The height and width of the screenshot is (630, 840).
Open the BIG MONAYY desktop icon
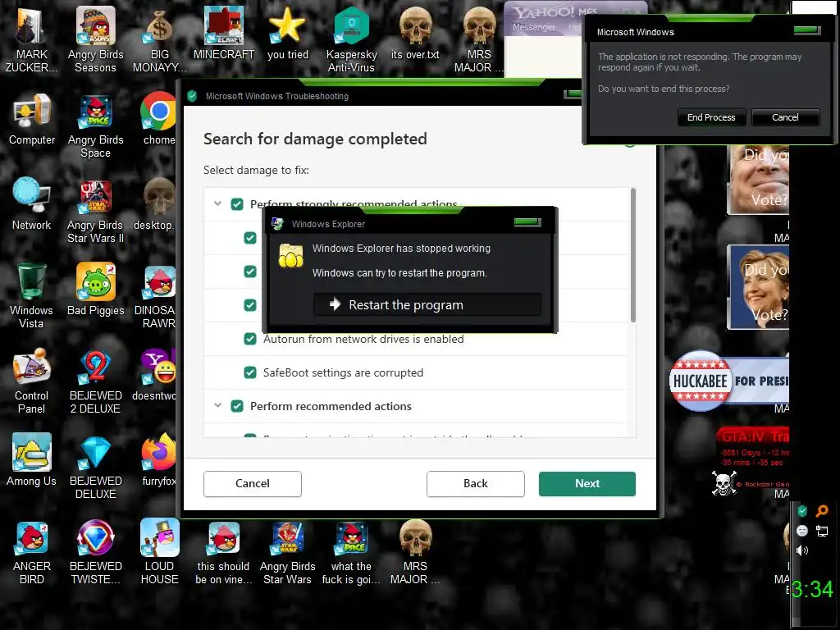(159, 40)
